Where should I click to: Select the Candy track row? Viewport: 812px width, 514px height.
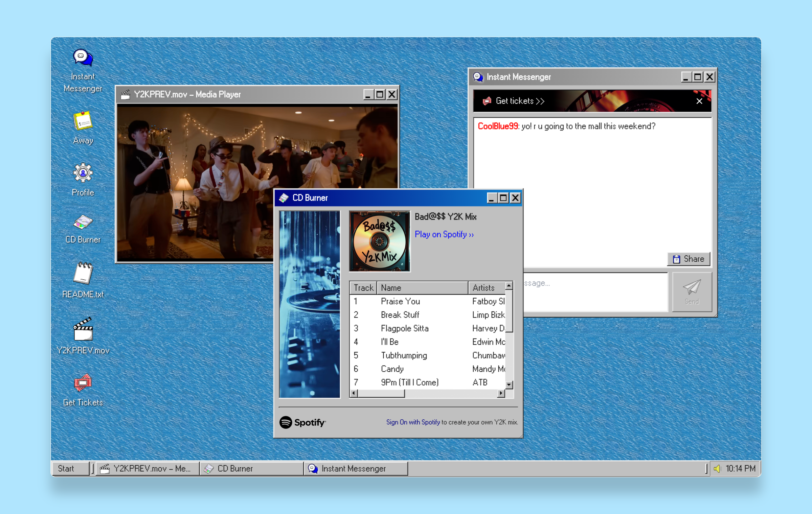click(428, 369)
